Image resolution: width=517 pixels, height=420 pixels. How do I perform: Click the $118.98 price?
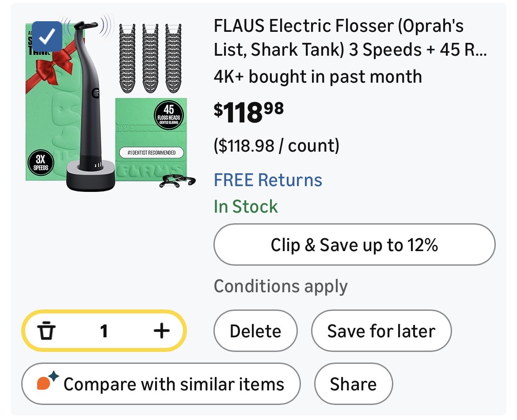(249, 113)
